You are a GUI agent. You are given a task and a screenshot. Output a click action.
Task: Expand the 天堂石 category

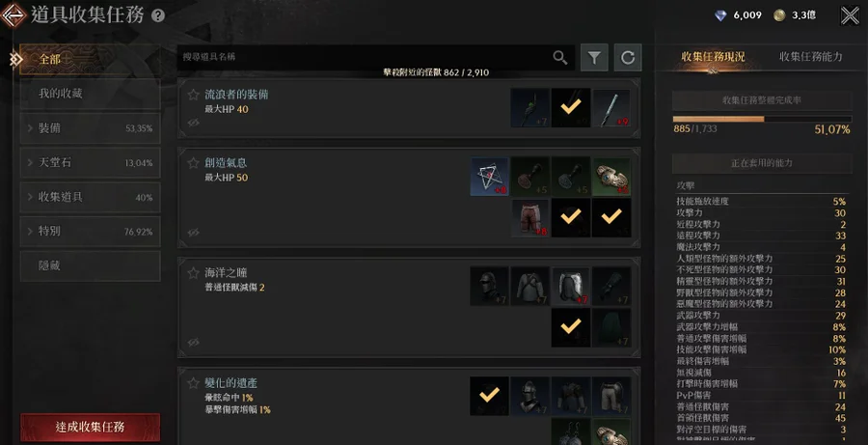91,163
